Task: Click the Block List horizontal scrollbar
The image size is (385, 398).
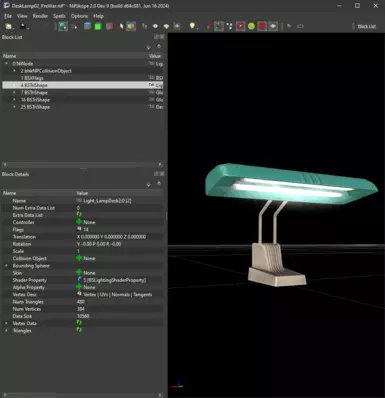Action: [72, 165]
